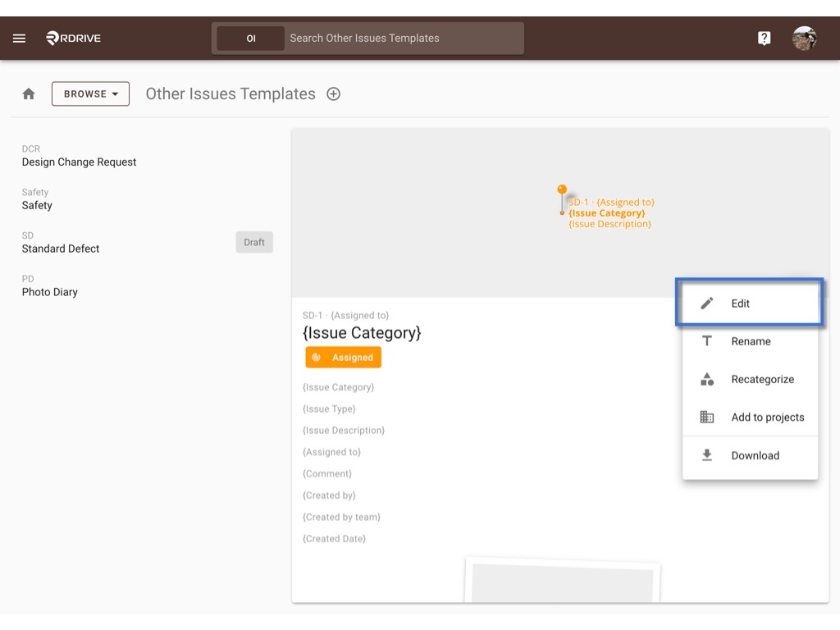Choose Edit from the context menu
This screenshot has width=840, height=630.
tap(750, 304)
